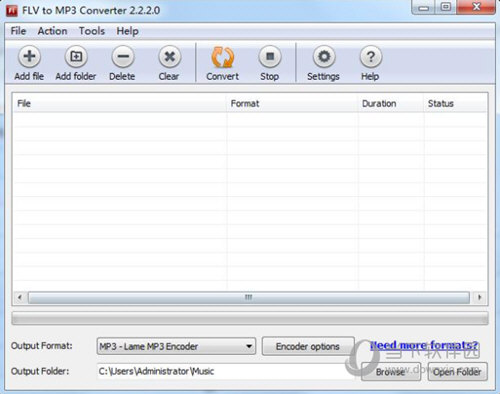Click the Add file plus icon
The image size is (500, 394).
click(29, 57)
